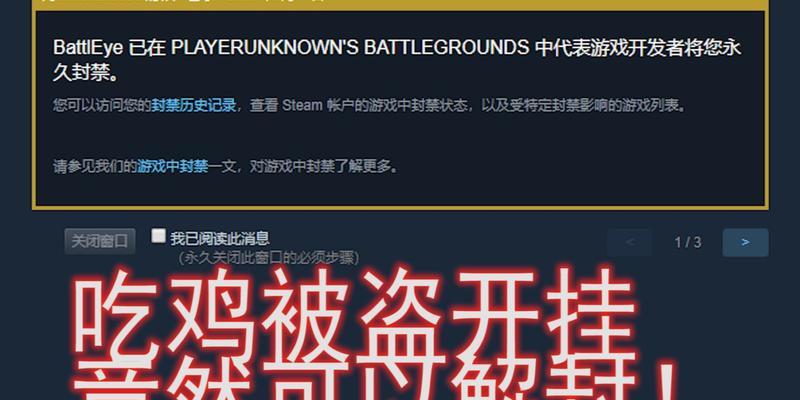Click the yellow header strip above the message
Image resolution: width=800 pixels, height=400 pixels.
(400, 5)
